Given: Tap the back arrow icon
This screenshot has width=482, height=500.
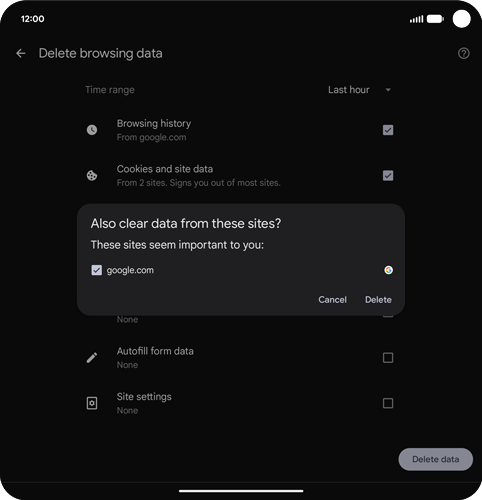Looking at the screenshot, I should pos(21,53).
